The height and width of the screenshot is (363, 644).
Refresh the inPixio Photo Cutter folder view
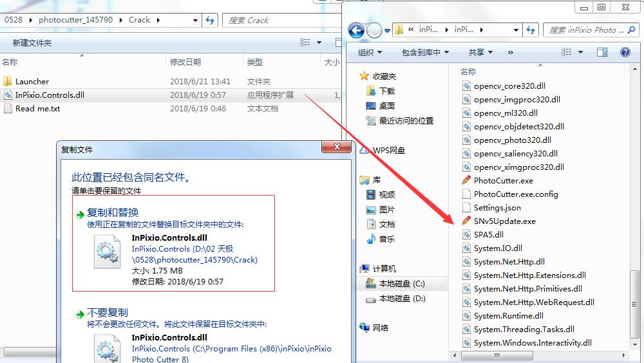pos(531,30)
